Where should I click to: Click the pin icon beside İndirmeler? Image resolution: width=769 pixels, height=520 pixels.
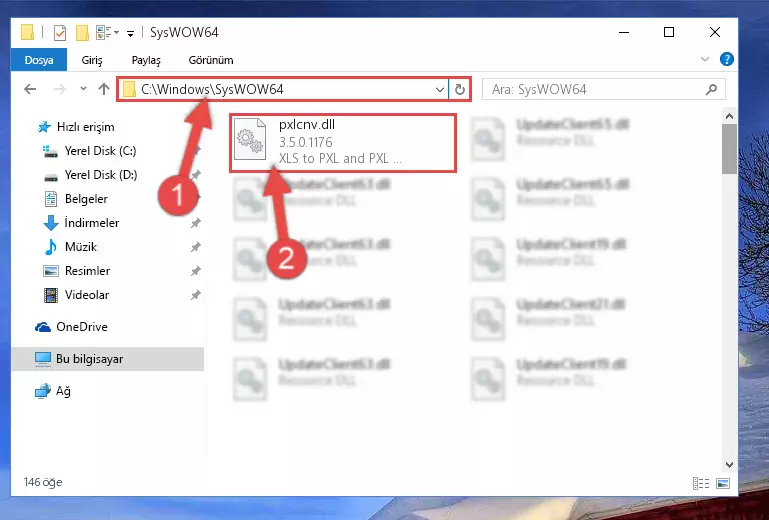coord(196,223)
